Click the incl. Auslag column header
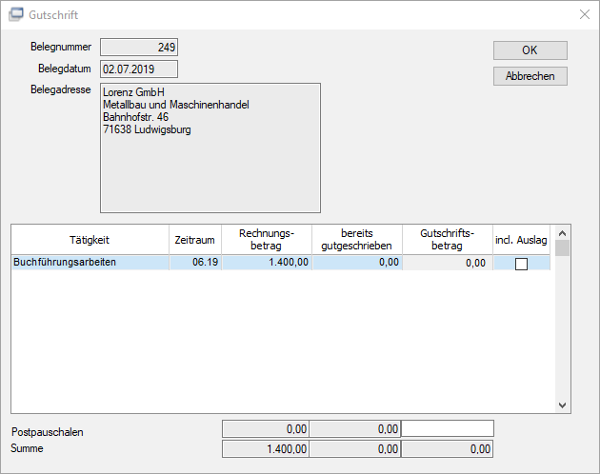 [x=521, y=240]
